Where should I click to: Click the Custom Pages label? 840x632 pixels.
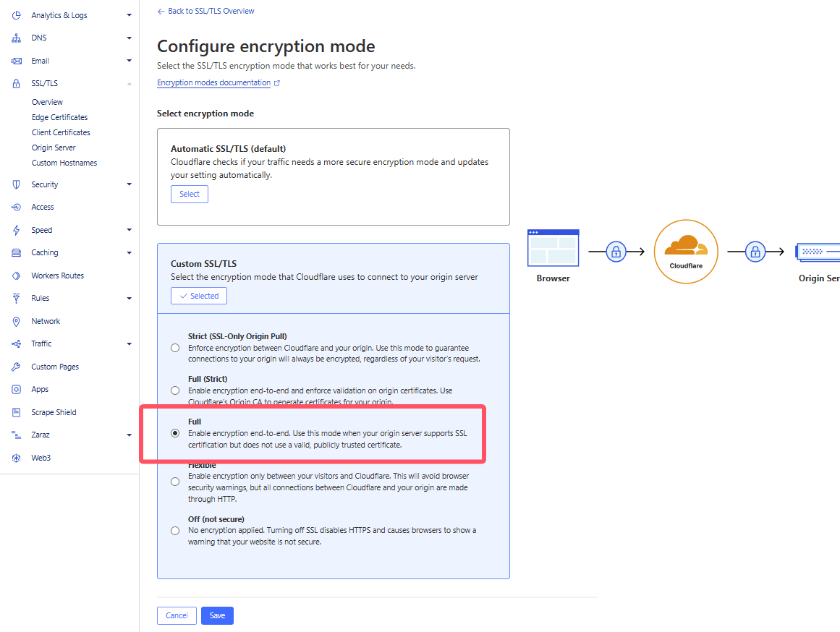[x=55, y=367]
